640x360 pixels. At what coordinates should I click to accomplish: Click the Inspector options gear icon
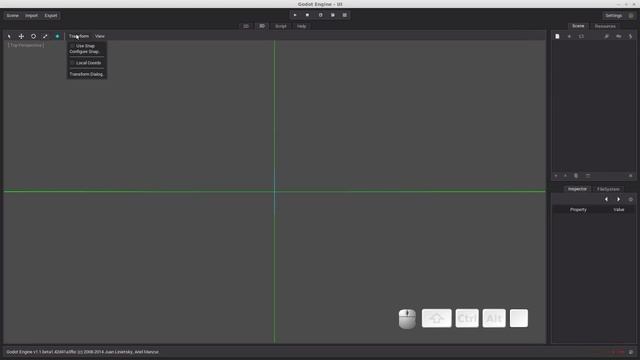[631, 200]
